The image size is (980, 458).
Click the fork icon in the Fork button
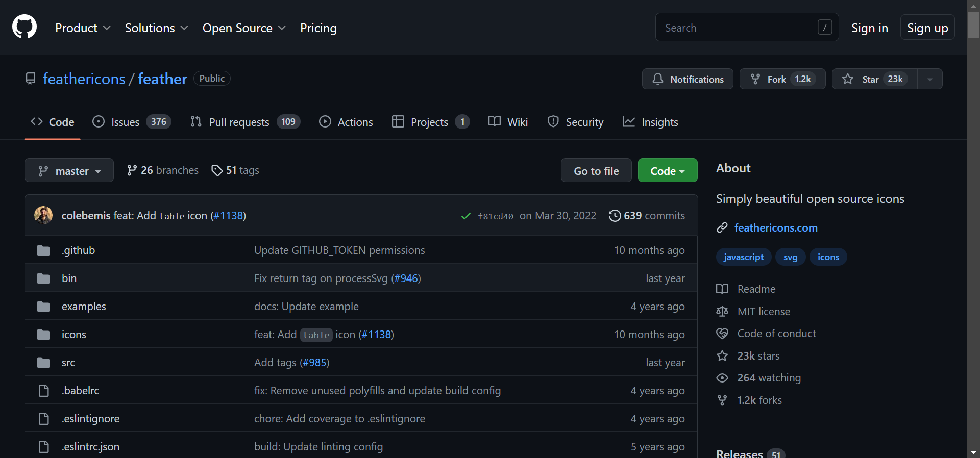pyautogui.click(x=755, y=79)
